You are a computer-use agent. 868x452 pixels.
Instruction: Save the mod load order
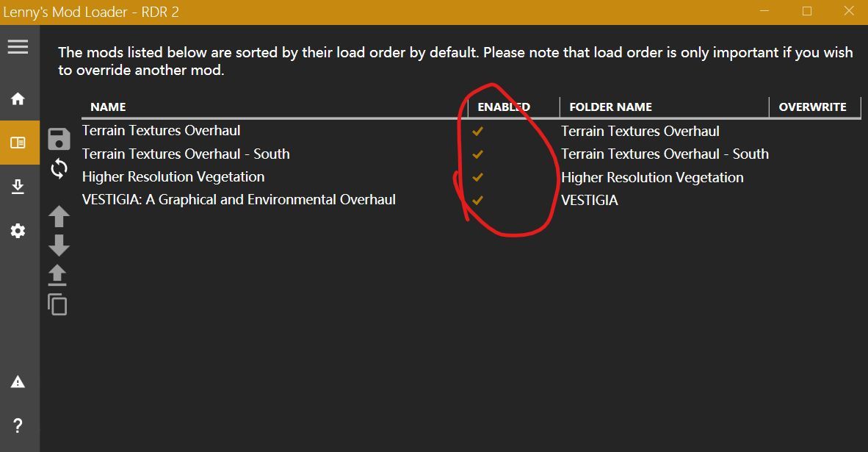tap(59, 139)
